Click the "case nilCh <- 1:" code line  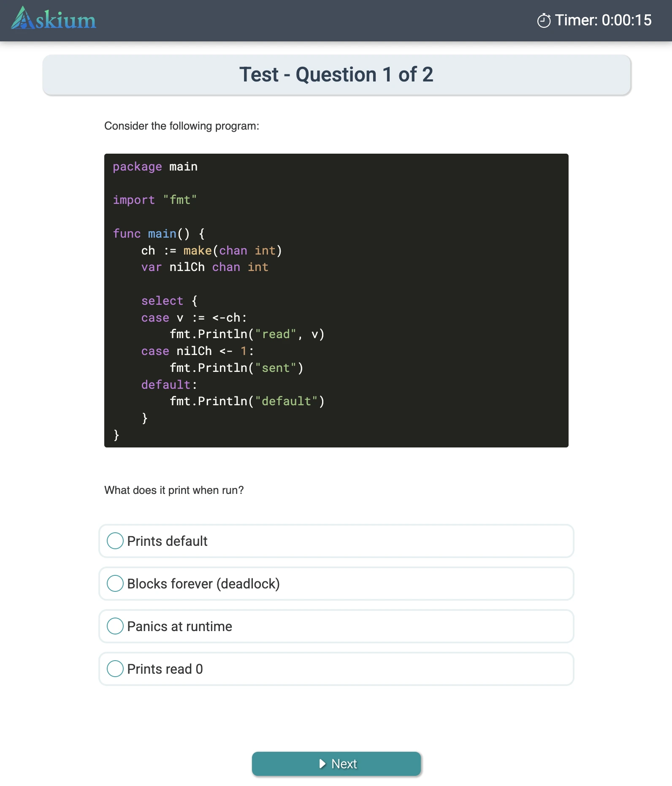pos(197,351)
